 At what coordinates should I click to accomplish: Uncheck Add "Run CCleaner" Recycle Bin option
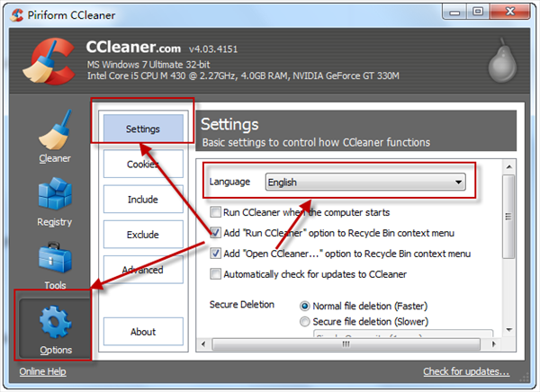click(216, 233)
